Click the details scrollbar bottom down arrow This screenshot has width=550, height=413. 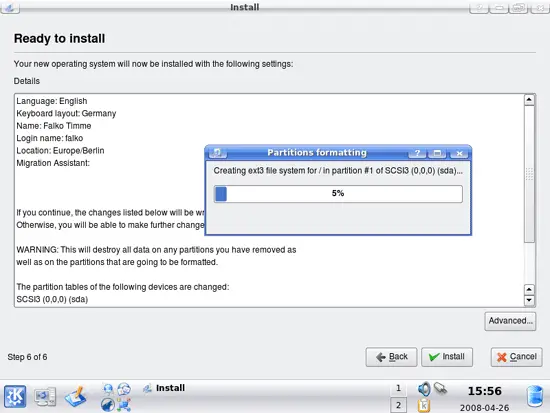click(529, 301)
